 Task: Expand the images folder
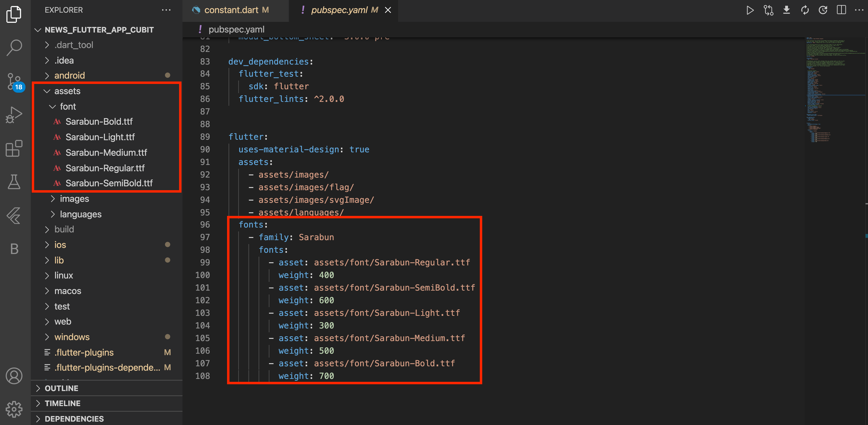point(74,199)
